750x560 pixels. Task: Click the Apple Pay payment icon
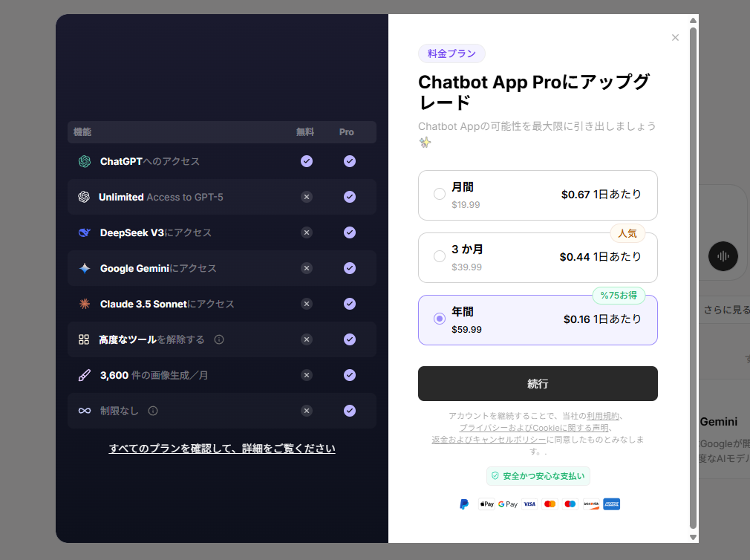[x=486, y=504]
